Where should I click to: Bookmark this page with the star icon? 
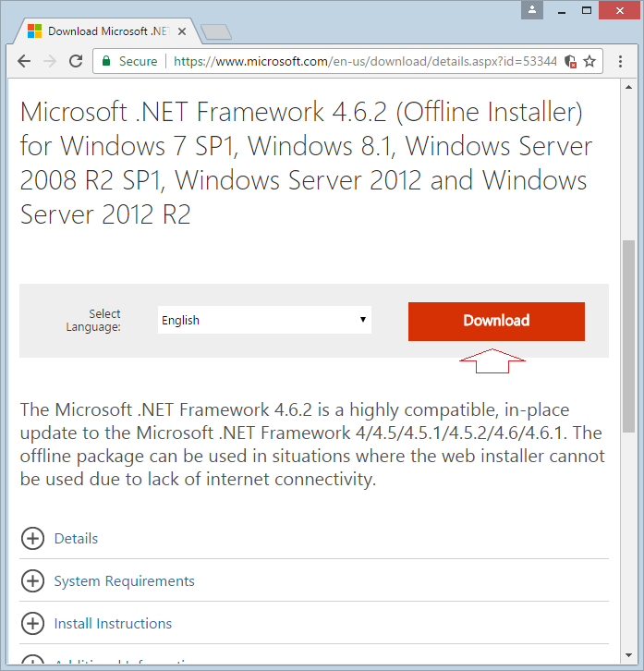(x=589, y=62)
